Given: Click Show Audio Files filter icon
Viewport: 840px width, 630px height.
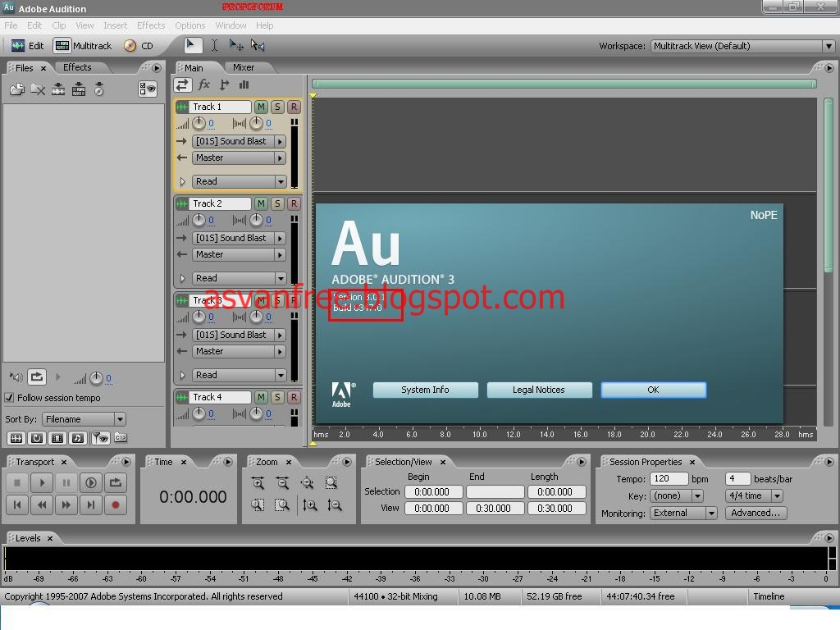Looking at the screenshot, I should coord(16,438).
